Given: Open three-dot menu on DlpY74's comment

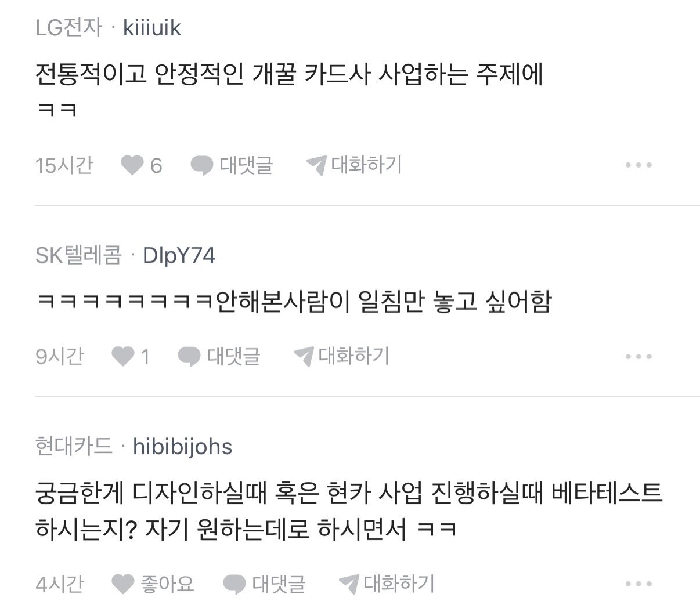Looking at the screenshot, I should [x=638, y=356].
